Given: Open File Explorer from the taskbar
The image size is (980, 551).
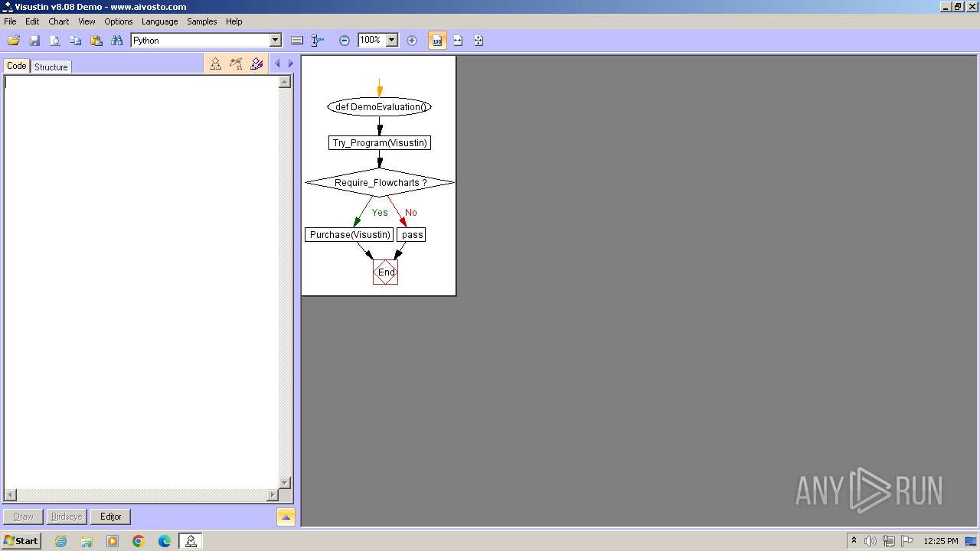Looking at the screenshot, I should [87, 541].
